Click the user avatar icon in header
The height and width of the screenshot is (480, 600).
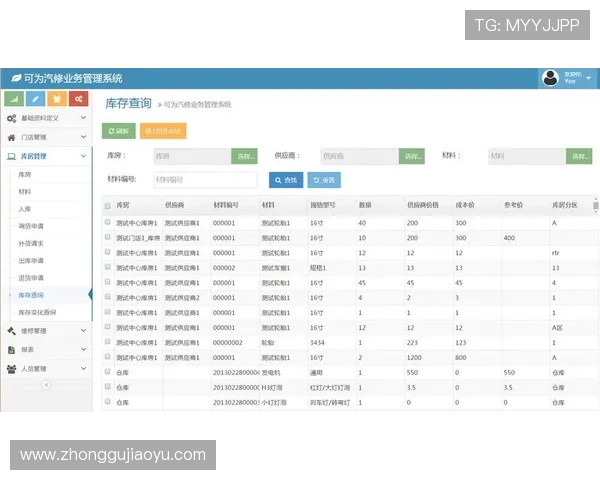tap(551, 77)
